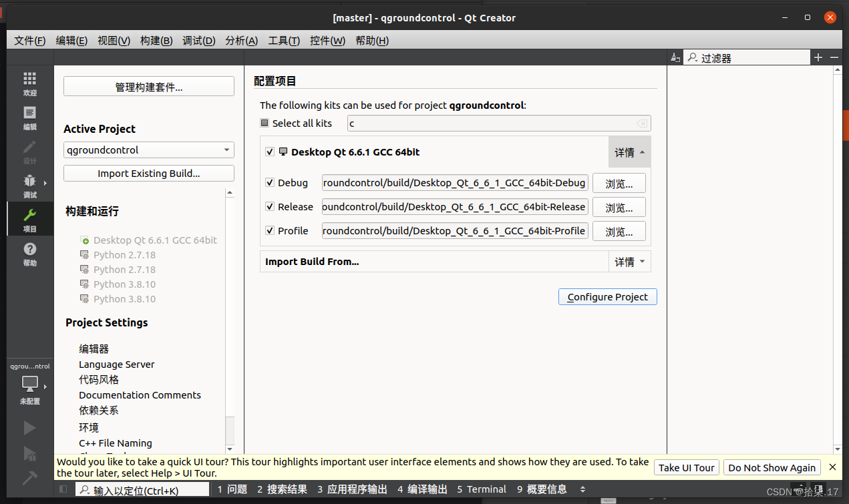Show the 9 概要信息 pane
849x504 pixels.
point(542,489)
